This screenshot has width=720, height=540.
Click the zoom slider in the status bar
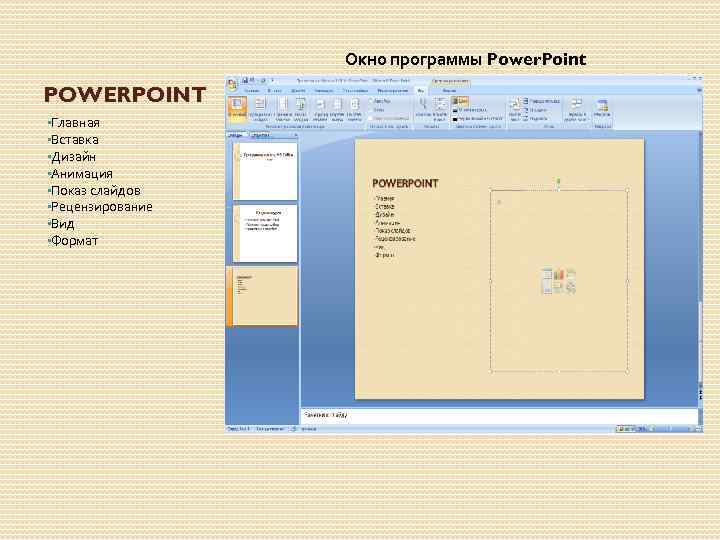click(671, 429)
